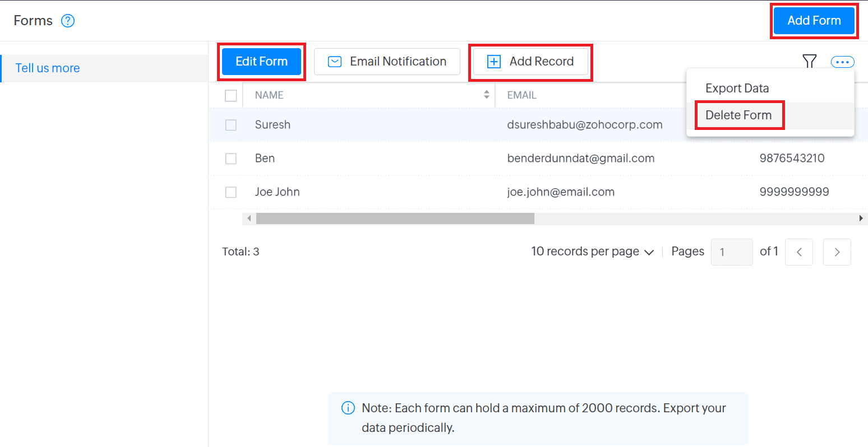Go to previous page arrow

pos(799,252)
